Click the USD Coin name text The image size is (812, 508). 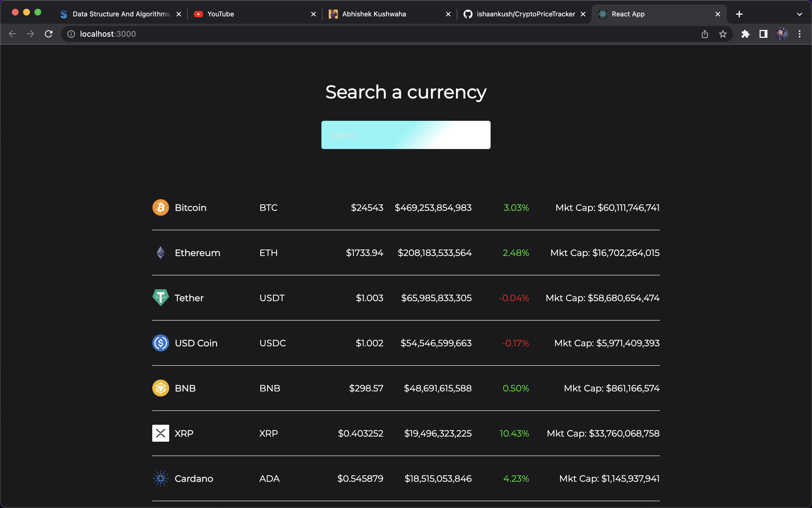pos(196,343)
